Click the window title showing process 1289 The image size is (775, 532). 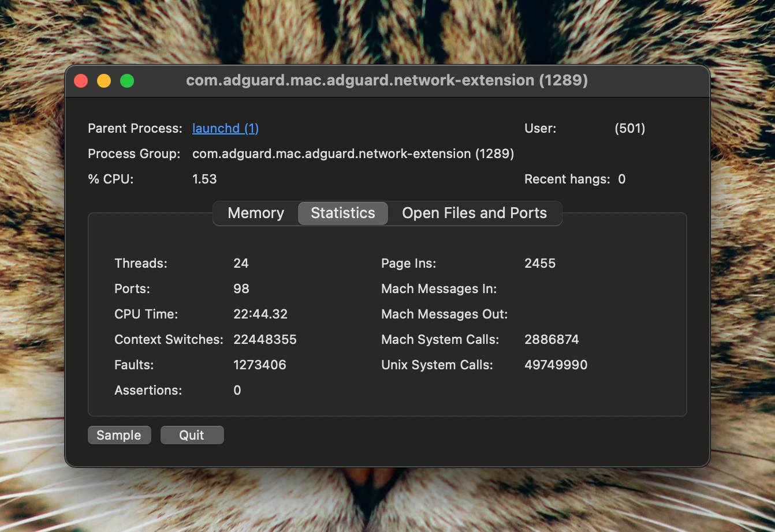[x=387, y=80]
